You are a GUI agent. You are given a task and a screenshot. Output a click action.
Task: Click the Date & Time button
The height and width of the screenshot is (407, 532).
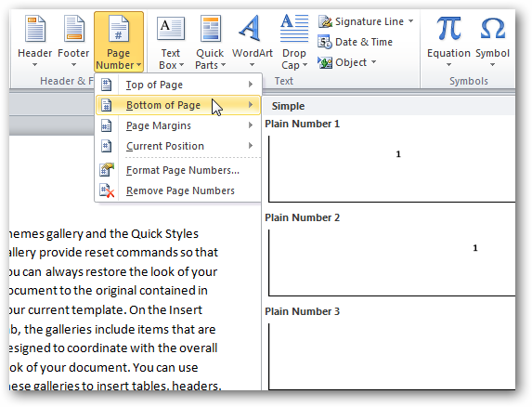[356, 42]
